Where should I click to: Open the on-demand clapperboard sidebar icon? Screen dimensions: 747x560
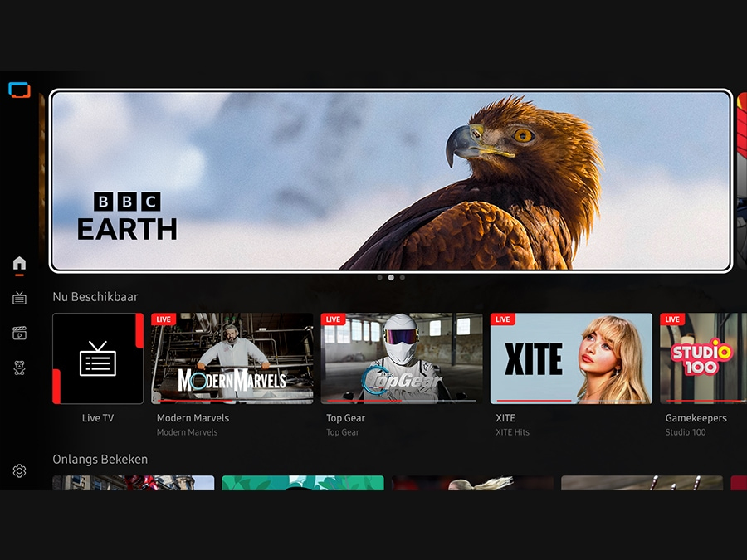tap(19, 333)
